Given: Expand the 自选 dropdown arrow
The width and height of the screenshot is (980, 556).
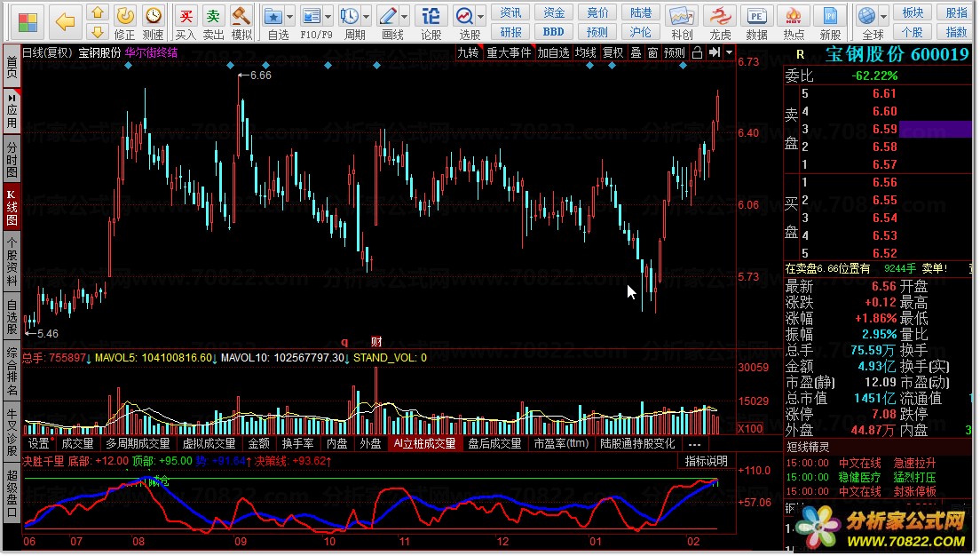Looking at the screenshot, I should [x=290, y=17].
